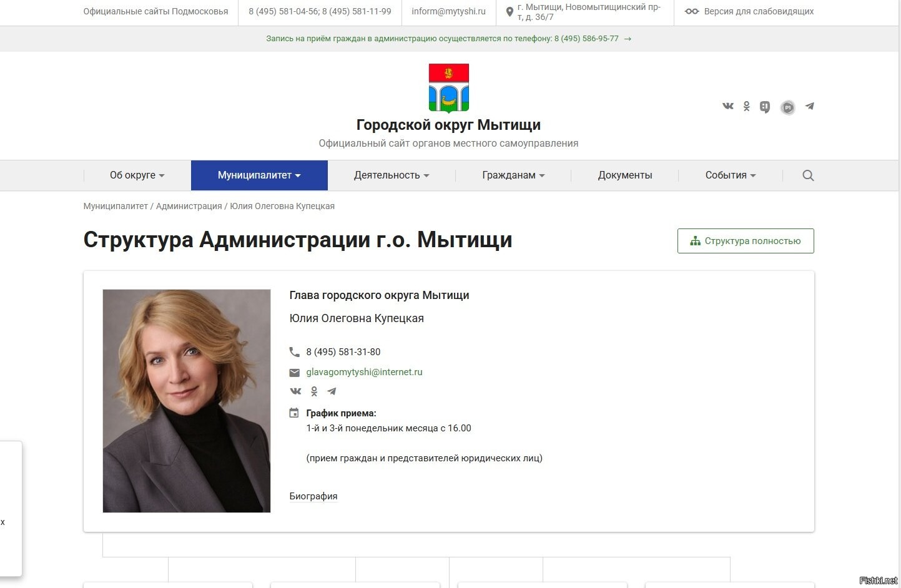Click the envelope icon beside the glavagomytyshi email

295,373
